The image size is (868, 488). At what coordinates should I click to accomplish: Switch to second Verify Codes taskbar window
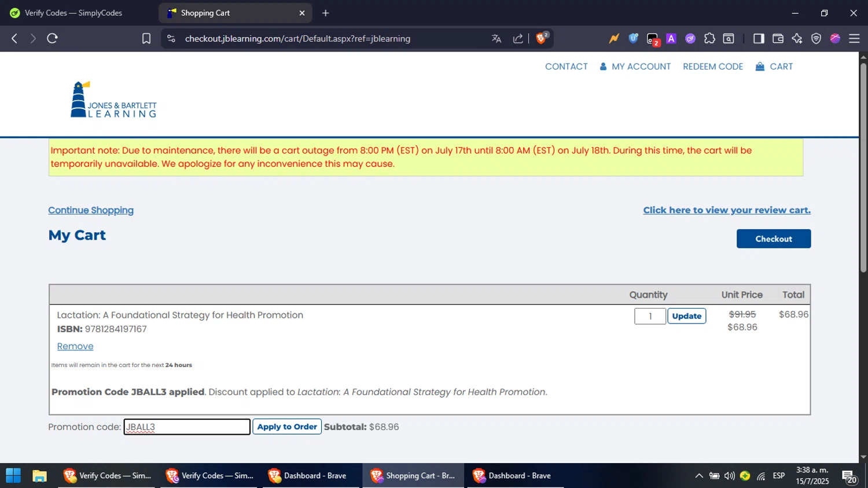pyautogui.click(x=209, y=476)
